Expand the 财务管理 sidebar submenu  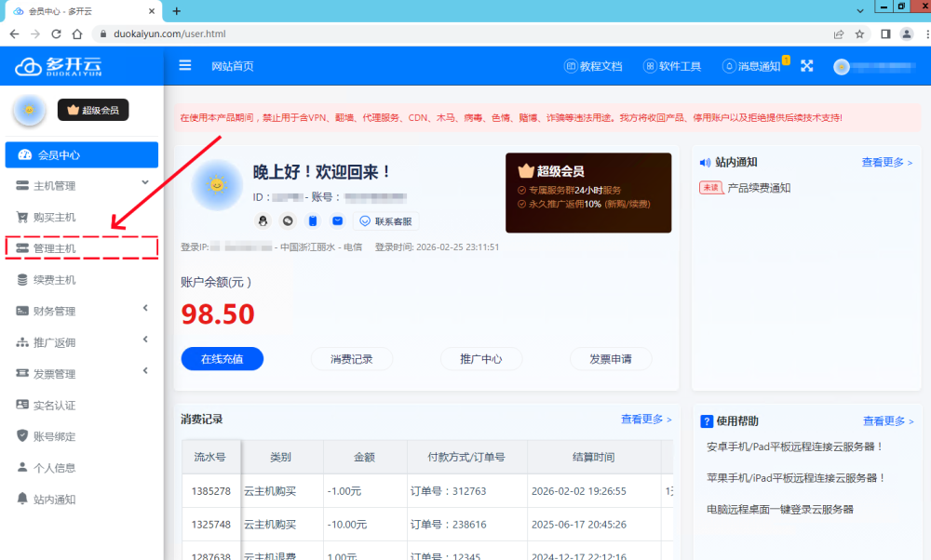(82, 311)
